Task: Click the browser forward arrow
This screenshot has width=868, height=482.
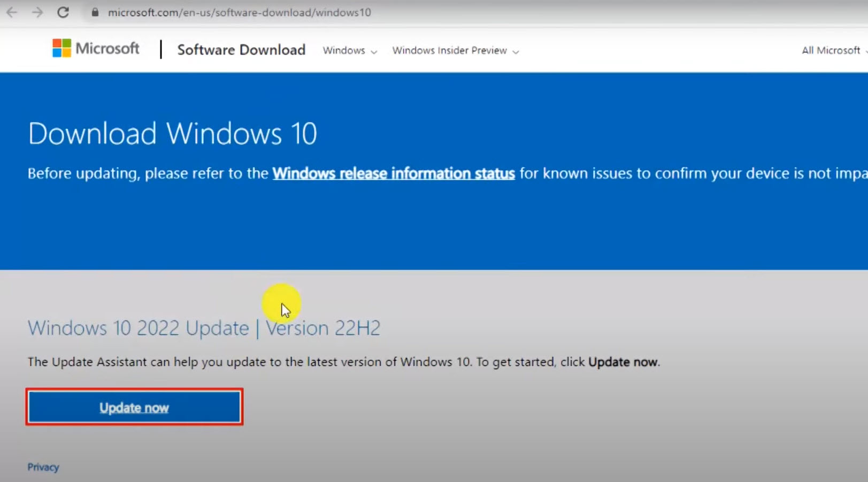Action: (x=37, y=12)
